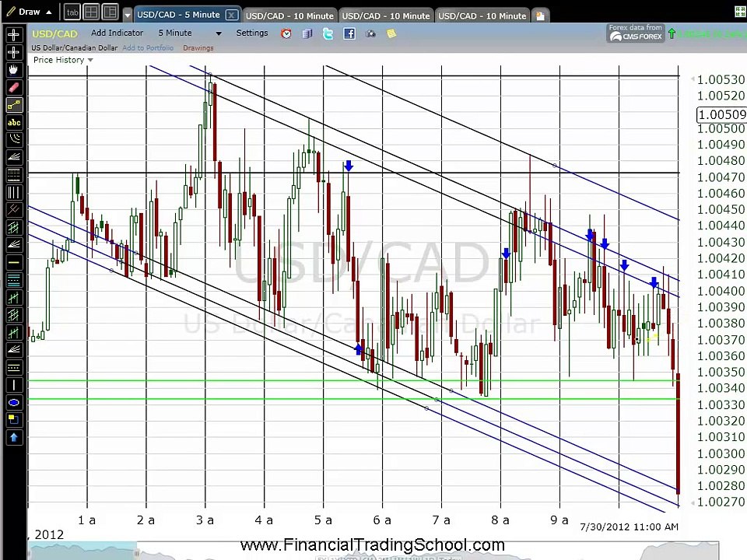Viewport: 747px width, 560px height.
Task: Open the 5 Minute timeframe dropdown
Action: tap(219, 33)
